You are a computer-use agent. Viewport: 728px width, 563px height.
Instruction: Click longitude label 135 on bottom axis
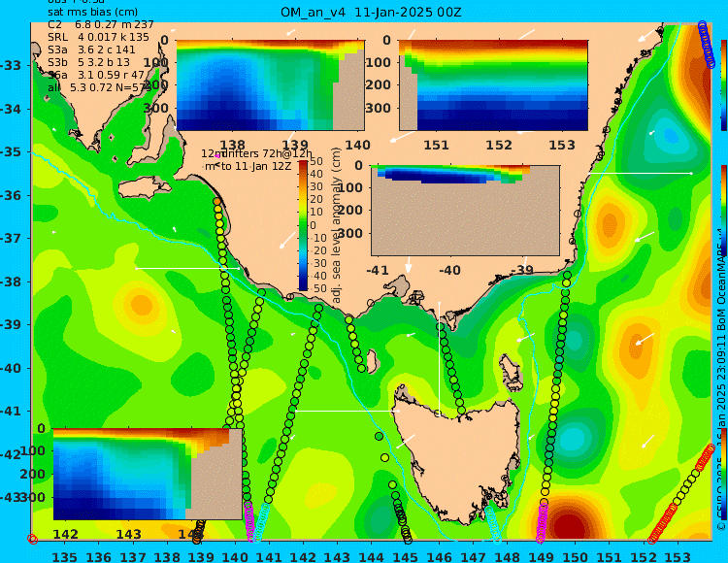click(x=64, y=556)
